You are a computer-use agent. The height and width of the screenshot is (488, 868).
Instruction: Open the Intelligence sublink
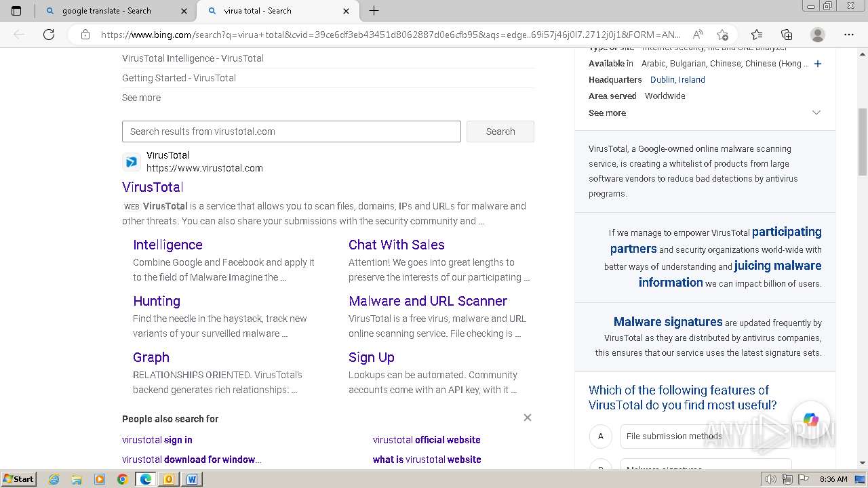pos(167,245)
